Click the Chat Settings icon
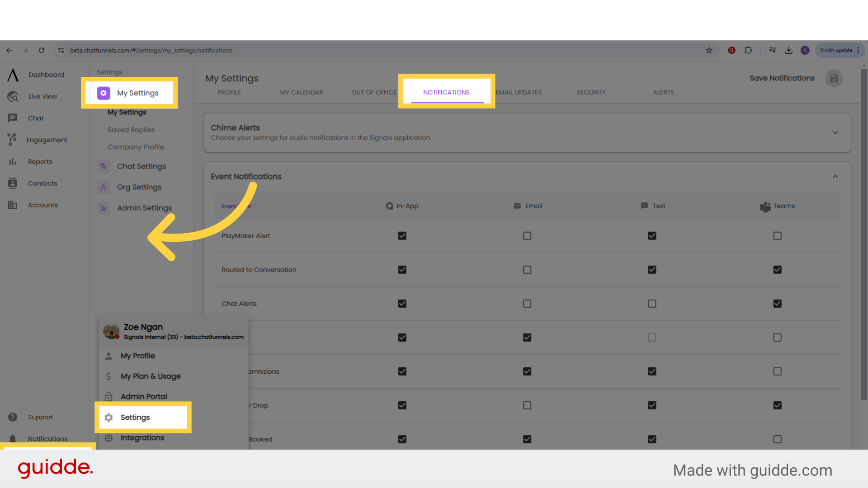The width and height of the screenshot is (868, 488). pyautogui.click(x=104, y=166)
